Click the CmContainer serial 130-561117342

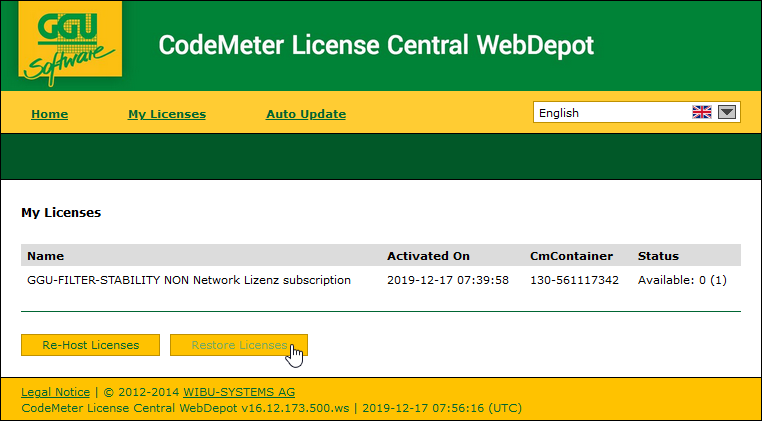[x=574, y=280]
